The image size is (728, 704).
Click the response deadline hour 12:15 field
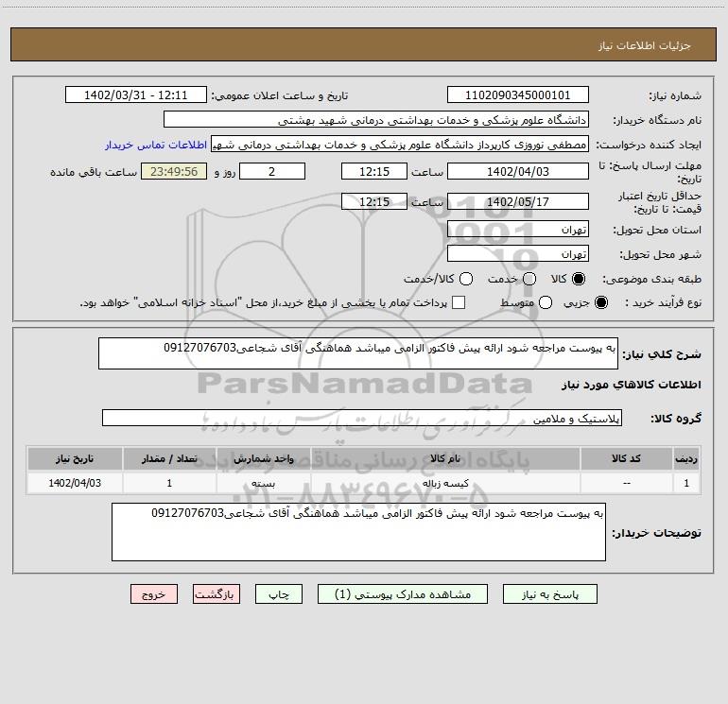(374, 171)
